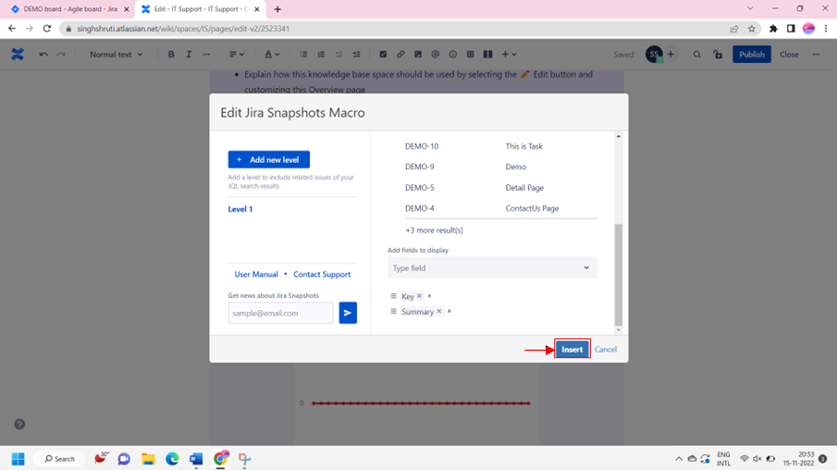Toggle bold formatting
Image resolution: width=837 pixels, height=470 pixels.
point(171,54)
